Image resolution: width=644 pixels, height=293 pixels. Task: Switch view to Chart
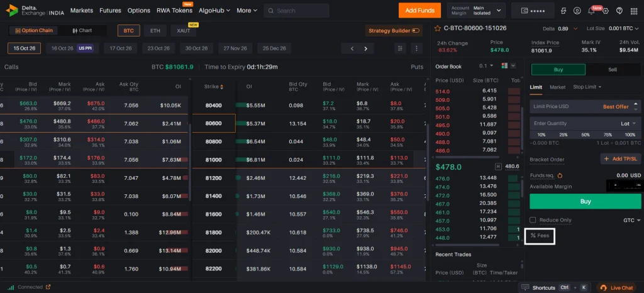point(82,30)
